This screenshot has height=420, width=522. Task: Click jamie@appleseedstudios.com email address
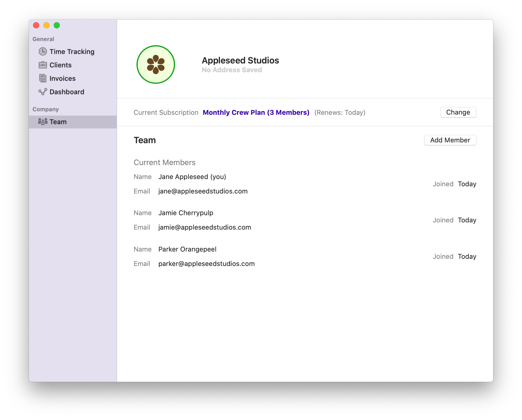(205, 227)
